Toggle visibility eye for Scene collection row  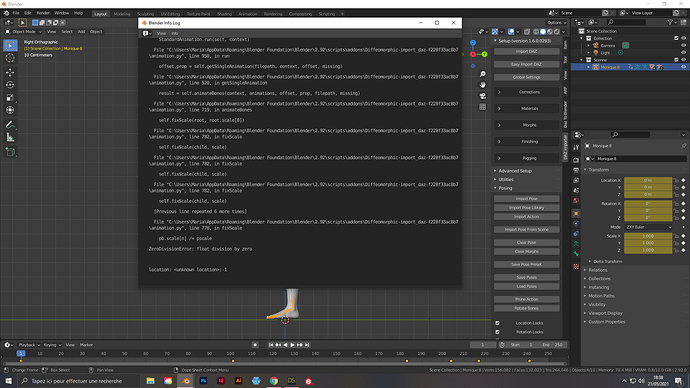pyautogui.click(x=683, y=59)
